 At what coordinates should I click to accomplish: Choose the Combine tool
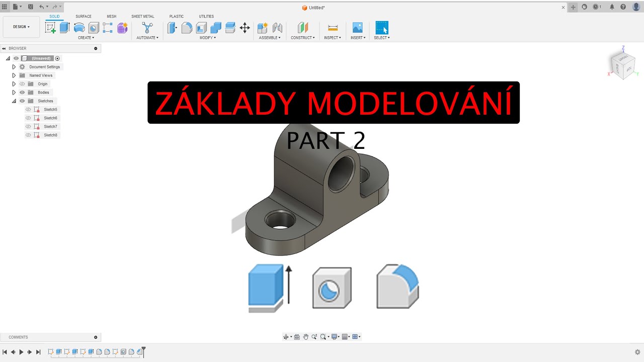(216, 28)
